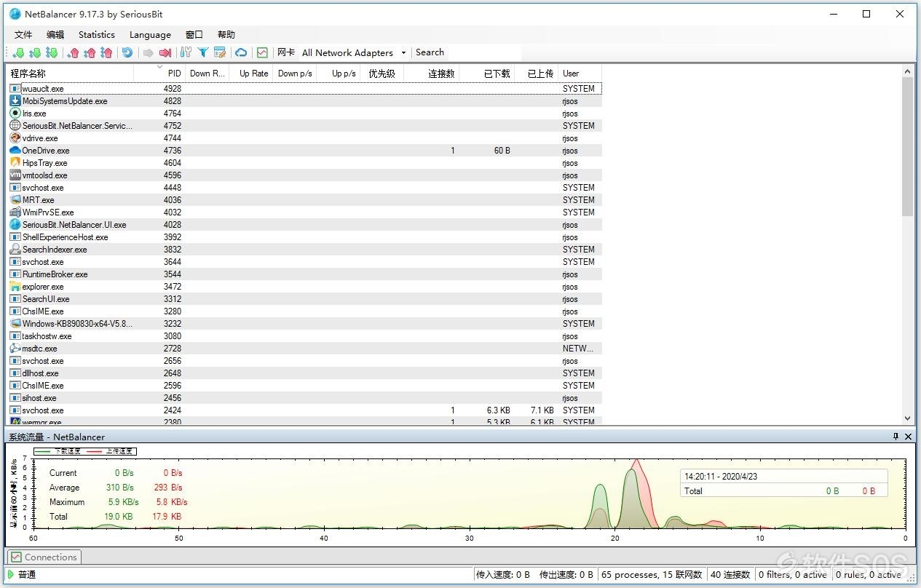Click the vertical scrollbar thumb of process list
Viewport: 921px width, 588px height.
pyautogui.click(x=907, y=146)
